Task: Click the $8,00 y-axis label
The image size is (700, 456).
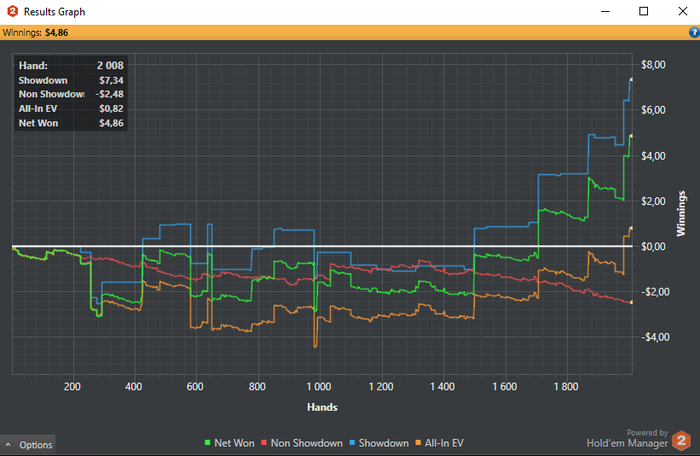Action: click(653, 65)
